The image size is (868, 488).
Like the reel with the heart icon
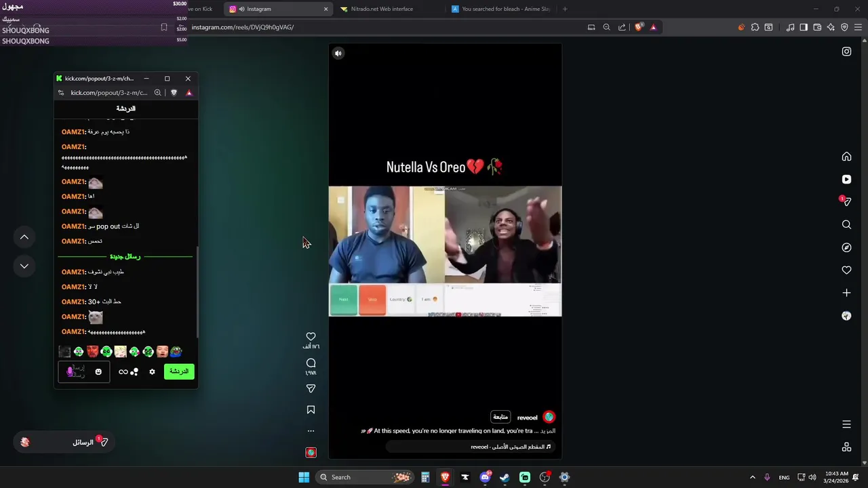[311, 336]
